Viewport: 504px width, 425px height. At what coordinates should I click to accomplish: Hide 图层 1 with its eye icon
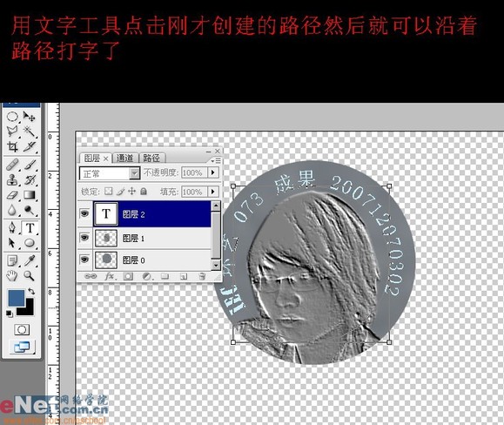tap(84, 238)
